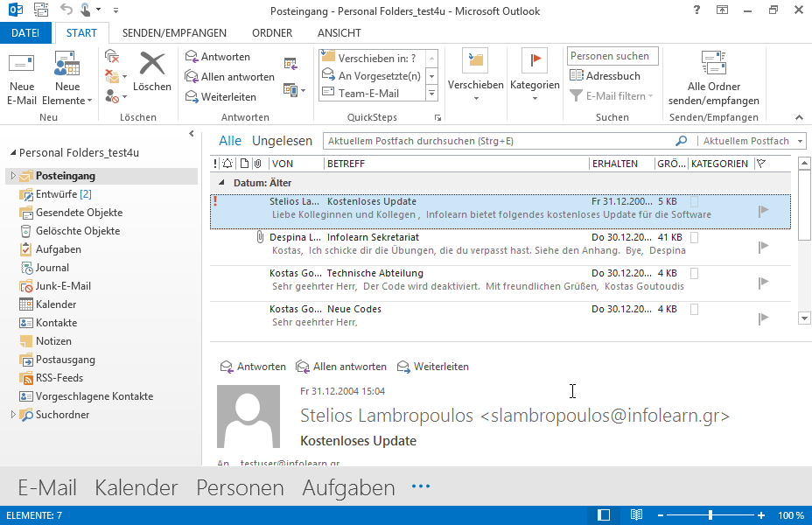The width and height of the screenshot is (812, 525).
Task: Delete the message with Löschen
Action: coord(151,72)
